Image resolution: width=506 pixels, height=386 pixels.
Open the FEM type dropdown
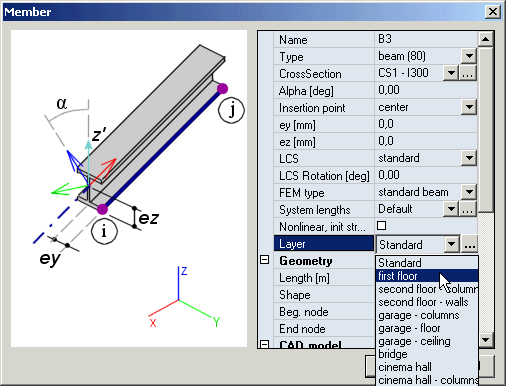(469, 192)
